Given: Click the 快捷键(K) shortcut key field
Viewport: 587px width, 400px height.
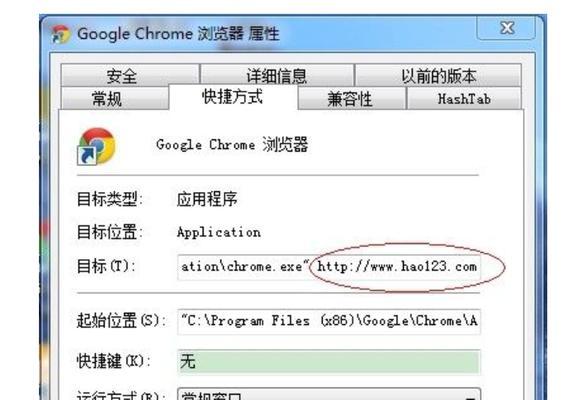Looking at the screenshot, I should [x=329, y=361].
